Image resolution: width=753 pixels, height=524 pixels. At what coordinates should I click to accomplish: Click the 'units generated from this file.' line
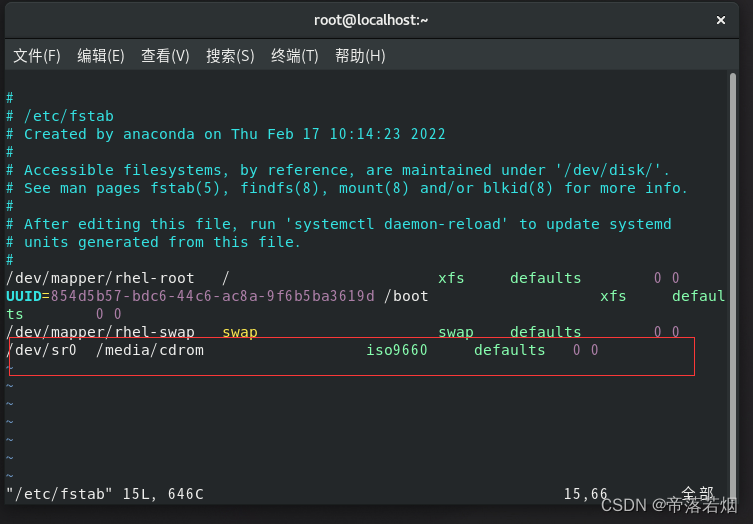154,242
